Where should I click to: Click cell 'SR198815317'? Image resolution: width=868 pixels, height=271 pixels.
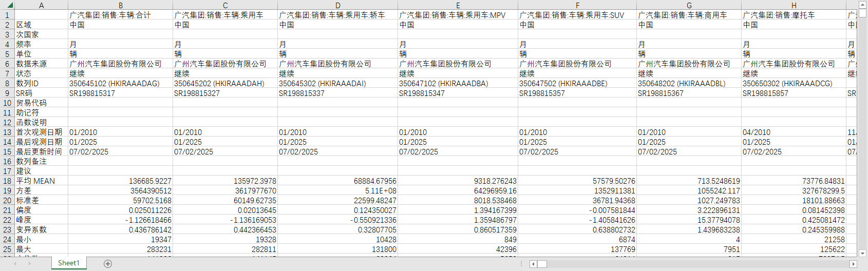coord(120,93)
